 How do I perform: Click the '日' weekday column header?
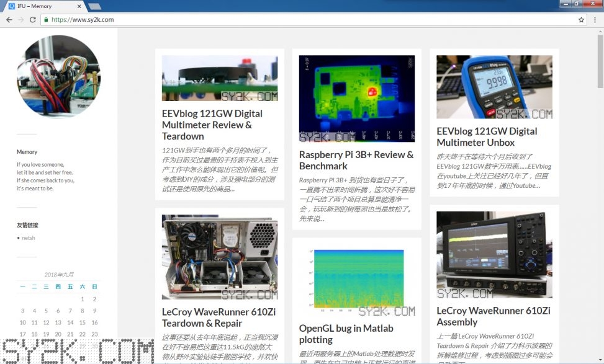point(94,286)
